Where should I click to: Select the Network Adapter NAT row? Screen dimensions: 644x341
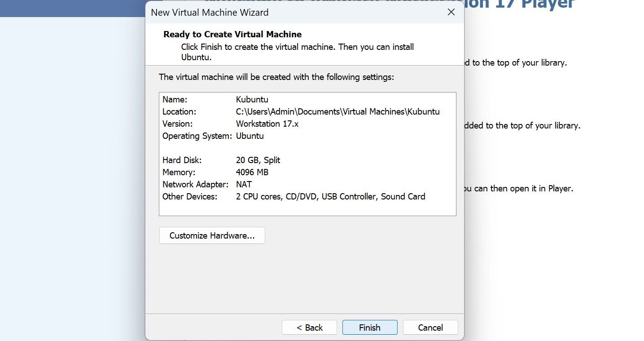(x=244, y=184)
